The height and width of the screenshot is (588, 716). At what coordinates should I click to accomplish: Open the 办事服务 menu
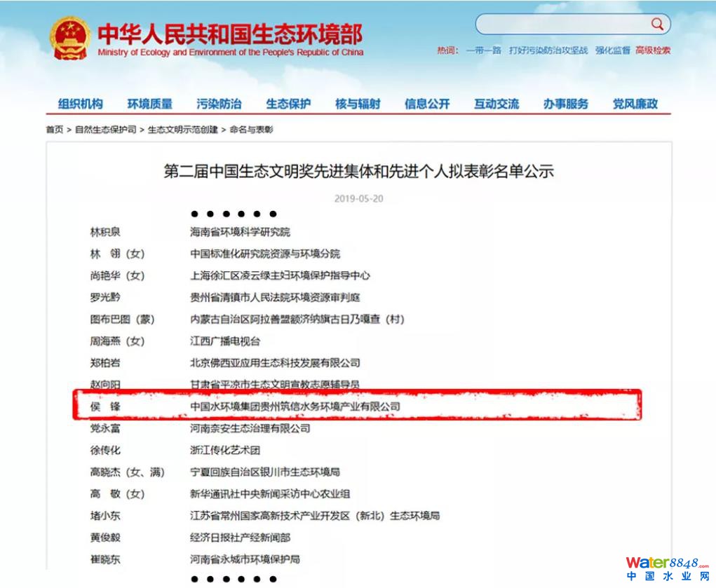(566, 104)
